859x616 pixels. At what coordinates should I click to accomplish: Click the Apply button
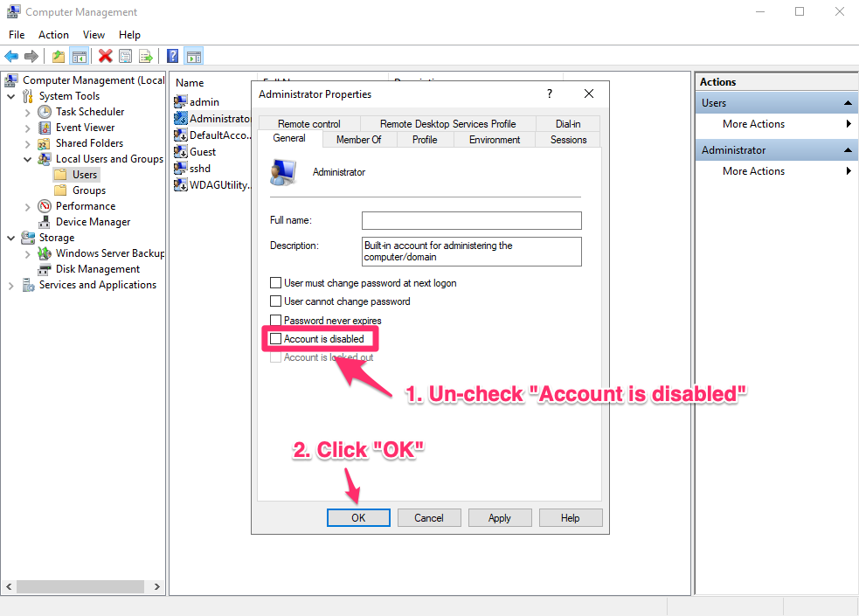[x=500, y=517]
